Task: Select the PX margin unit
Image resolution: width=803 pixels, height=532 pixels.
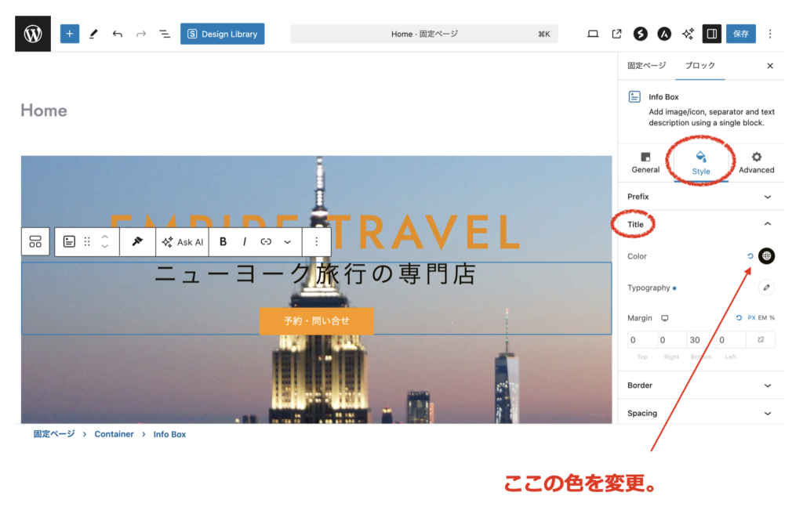Action: (x=751, y=318)
